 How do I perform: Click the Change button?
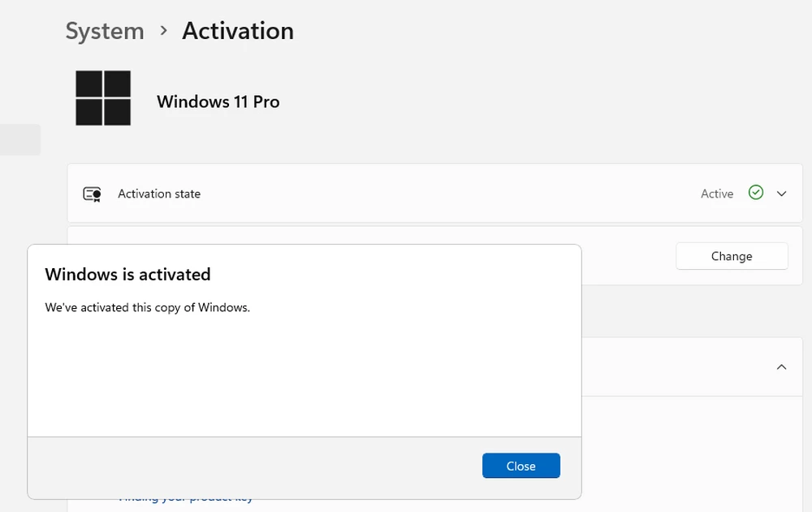[732, 256]
